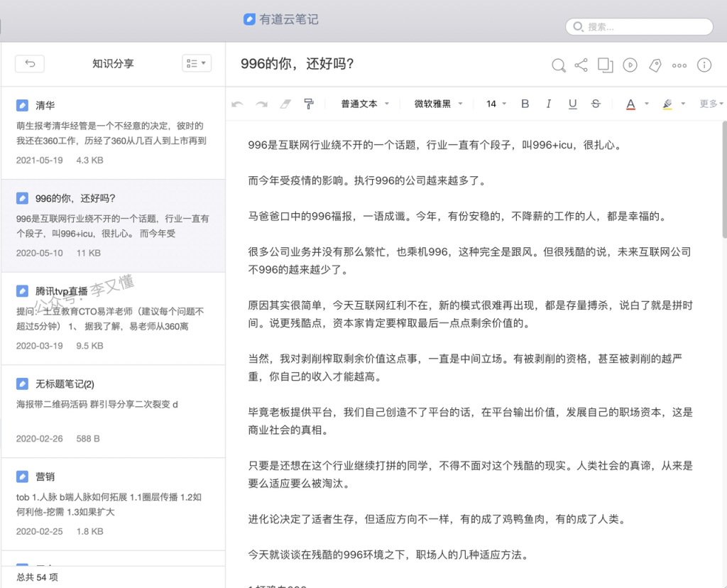Image resolution: width=727 pixels, height=588 pixels.
Task: Open note in new window icon
Action: click(605, 65)
